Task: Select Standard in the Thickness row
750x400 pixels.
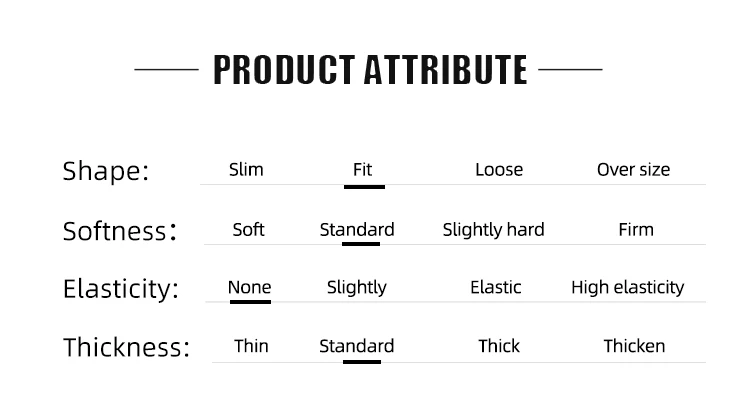Action: coord(356,346)
